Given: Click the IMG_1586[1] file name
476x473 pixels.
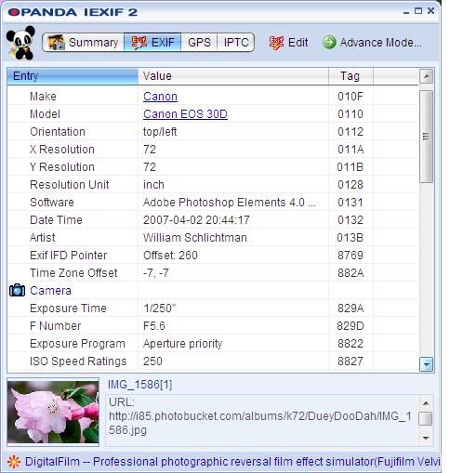Looking at the screenshot, I should tap(139, 385).
